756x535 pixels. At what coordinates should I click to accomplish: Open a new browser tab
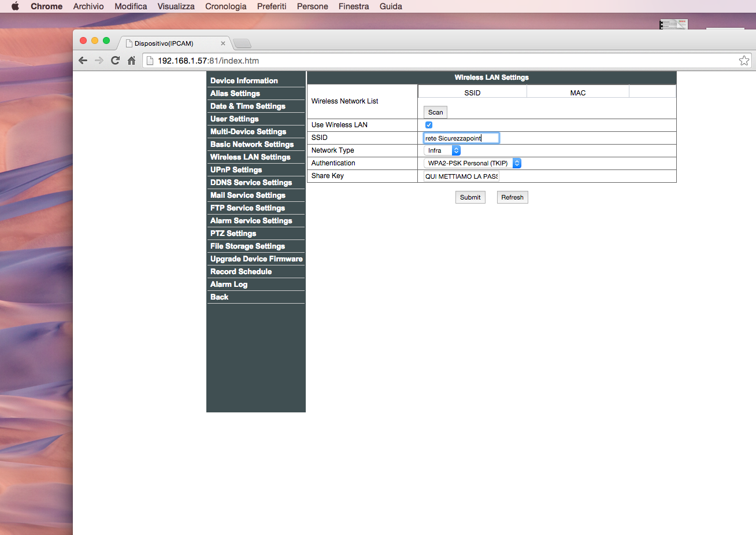click(242, 43)
